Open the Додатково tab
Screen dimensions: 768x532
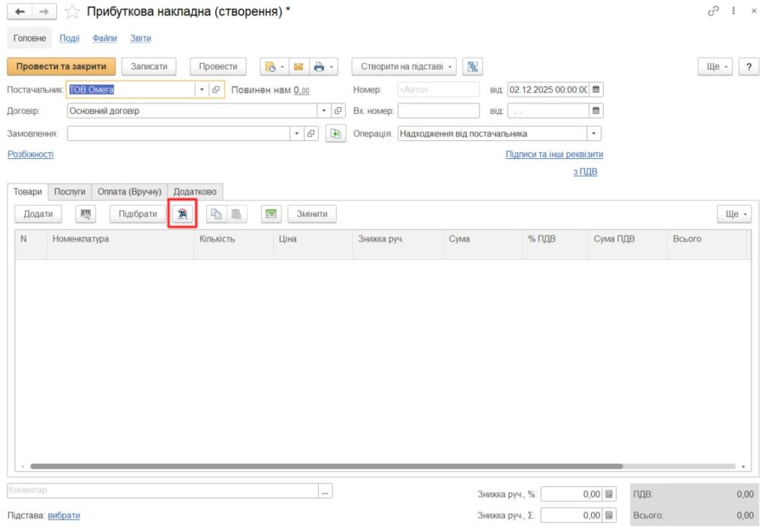[195, 192]
